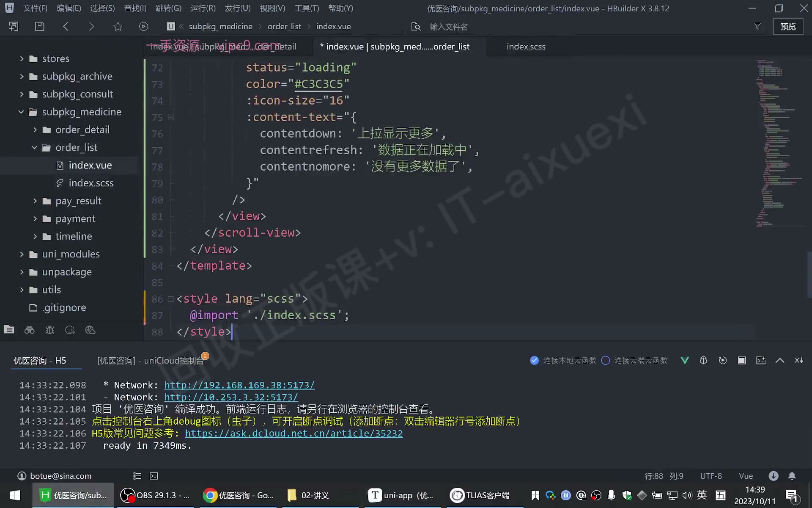Expand the uni_modules folder

pos(22,254)
